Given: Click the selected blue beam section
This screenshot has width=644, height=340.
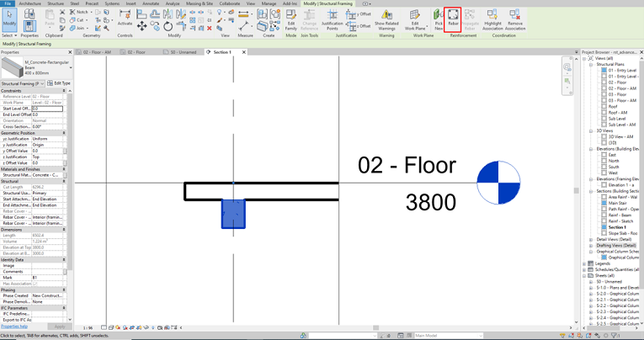Looking at the screenshot, I should point(233,214).
